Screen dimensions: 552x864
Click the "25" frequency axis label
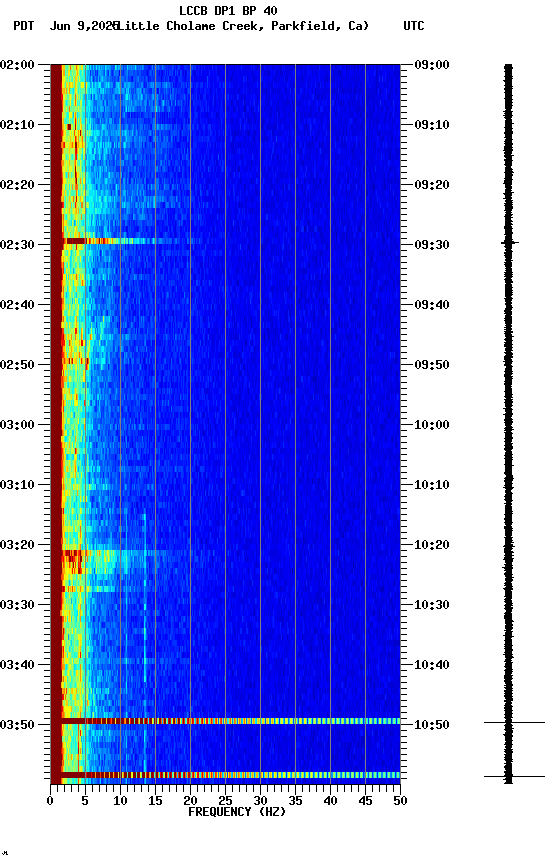click(x=225, y=801)
